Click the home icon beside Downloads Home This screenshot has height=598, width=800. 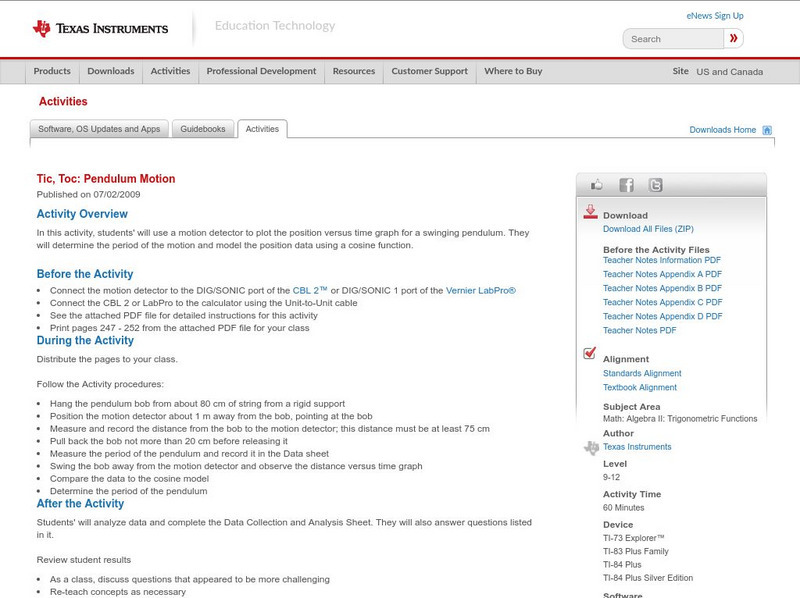[x=767, y=130]
